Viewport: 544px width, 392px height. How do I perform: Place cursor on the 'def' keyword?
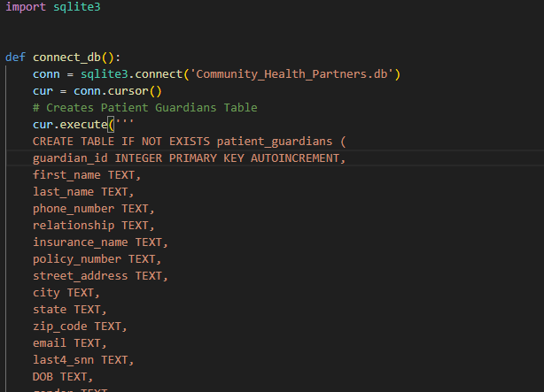(x=15, y=58)
